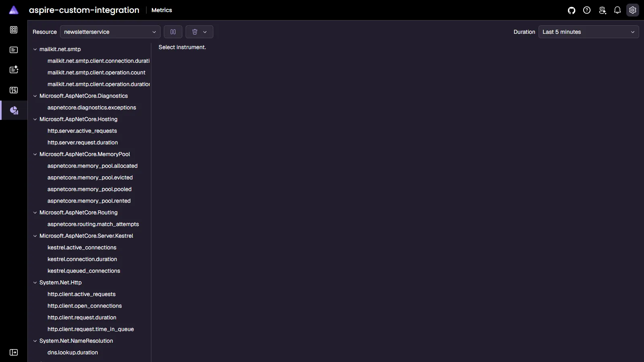The image size is (644, 362).
Task: Select aspnetcore.memory_pool.evicted instrument
Action: [90, 177]
